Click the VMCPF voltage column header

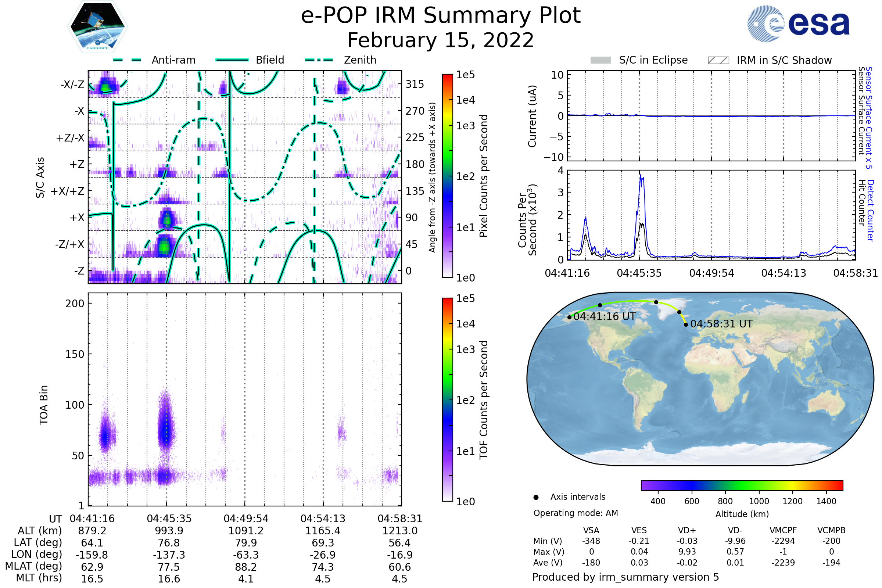point(783,530)
